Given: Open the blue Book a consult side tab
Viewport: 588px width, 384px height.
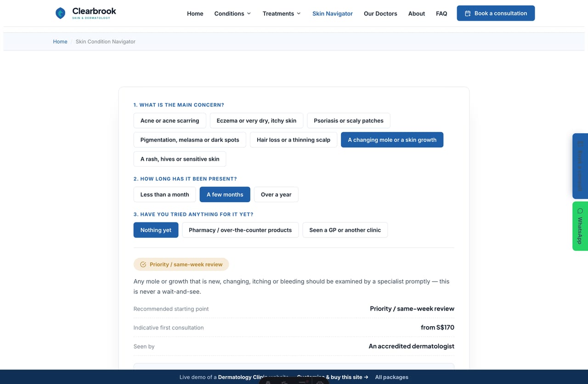Looking at the screenshot, I should click(580, 166).
